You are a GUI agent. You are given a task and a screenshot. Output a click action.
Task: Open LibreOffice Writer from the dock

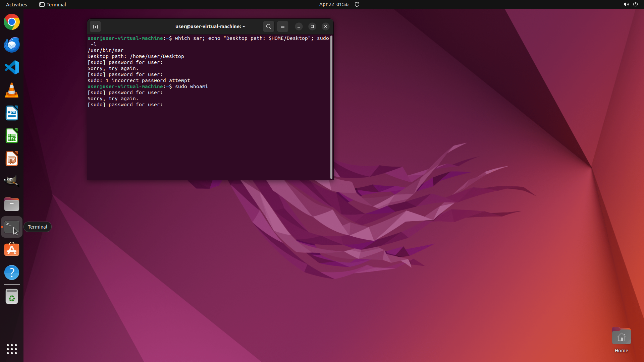tap(12, 113)
